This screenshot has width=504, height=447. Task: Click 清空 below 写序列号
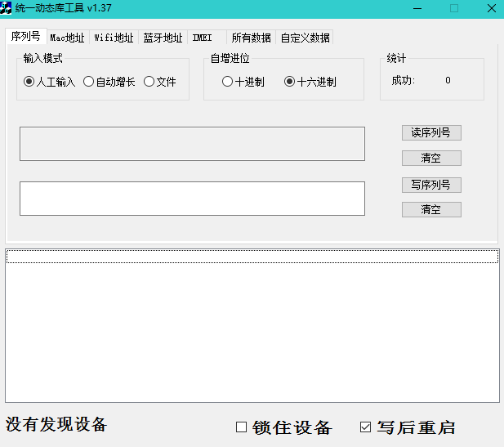point(431,209)
